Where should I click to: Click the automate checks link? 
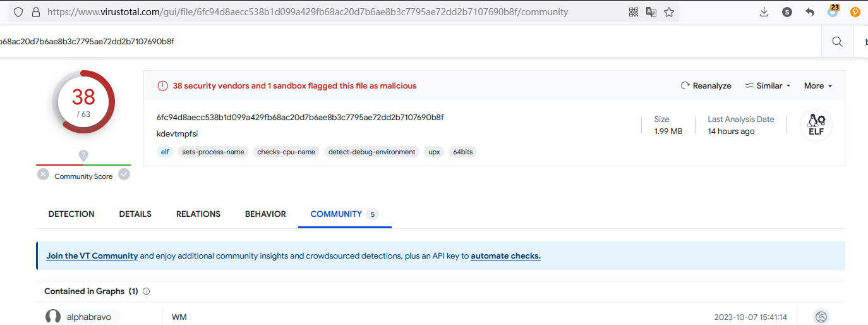click(x=505, y=256)
